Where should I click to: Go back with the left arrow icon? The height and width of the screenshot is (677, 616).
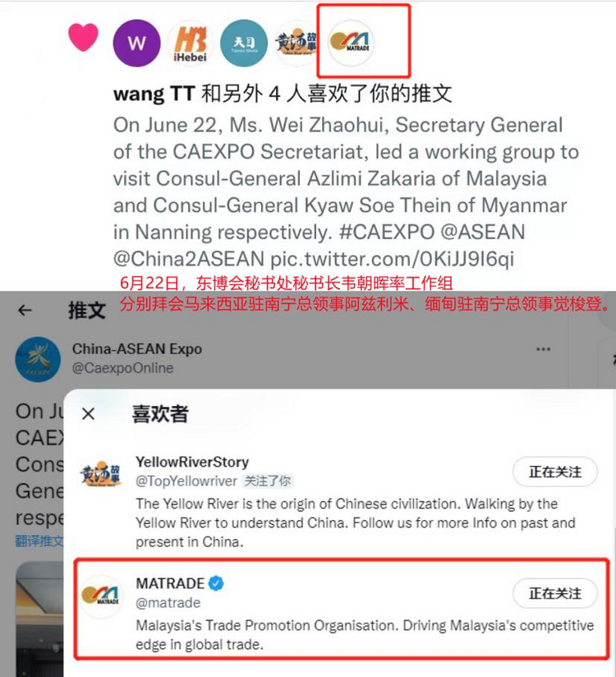25,310
